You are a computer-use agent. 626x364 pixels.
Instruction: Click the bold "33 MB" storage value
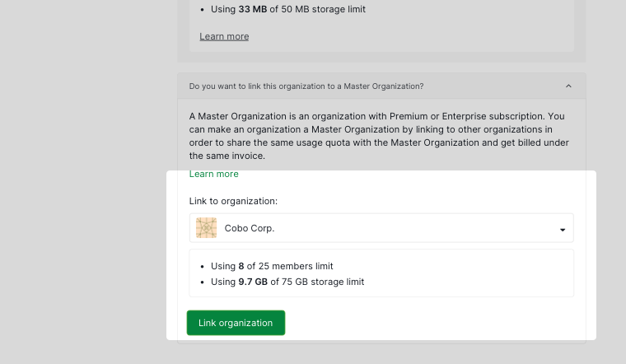(x=253, y=9)
